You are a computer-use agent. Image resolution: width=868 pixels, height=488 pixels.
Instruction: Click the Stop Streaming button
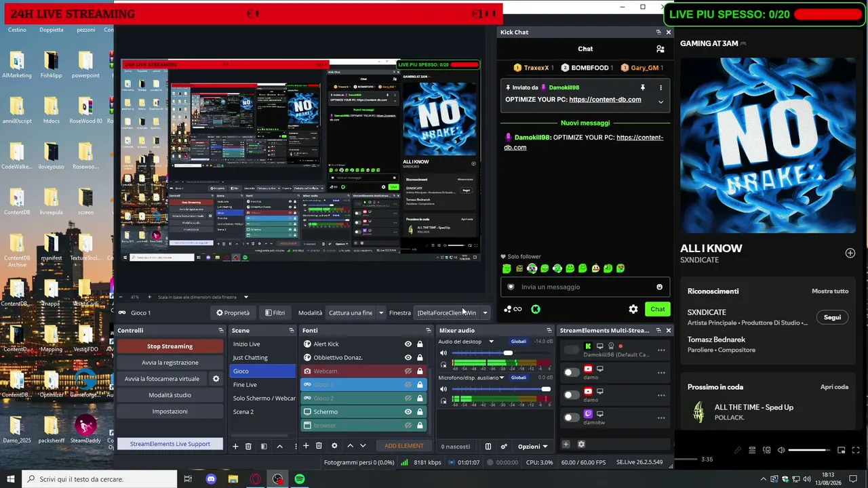pyautogui.click(x=170, y=346)
